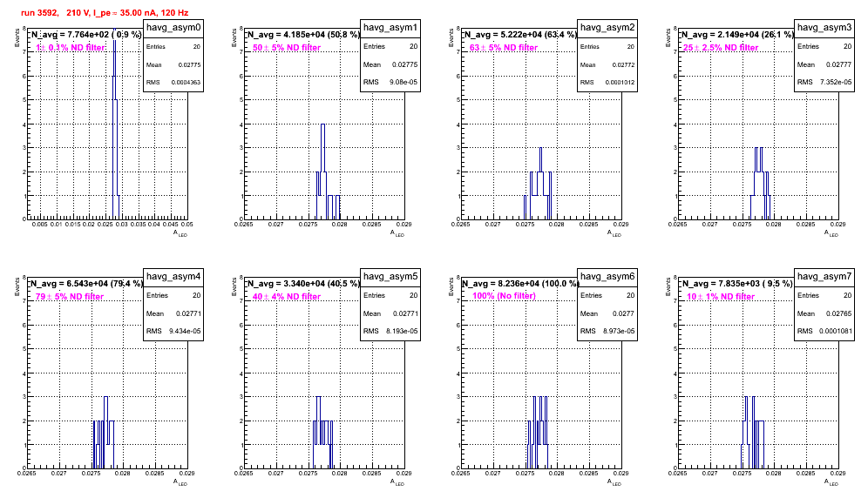Click RMS value 0.0004363 in havg_asym0
868x498 pixels.
click(186, 83)
